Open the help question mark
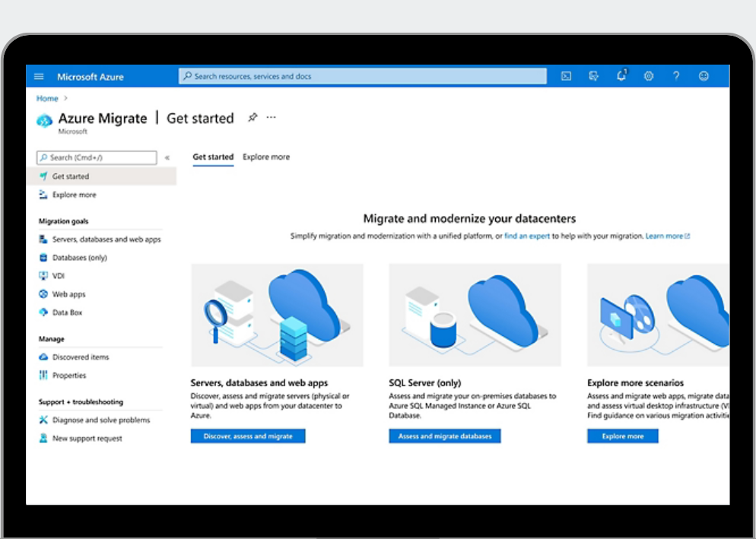Viewport: 756px width, 539px height. [676, 76]
